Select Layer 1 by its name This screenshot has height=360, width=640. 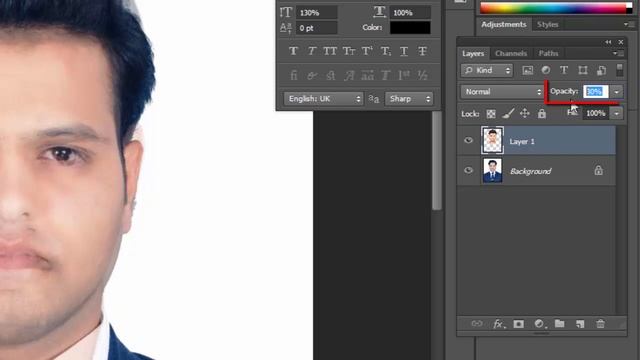click(x=522, y=142)
